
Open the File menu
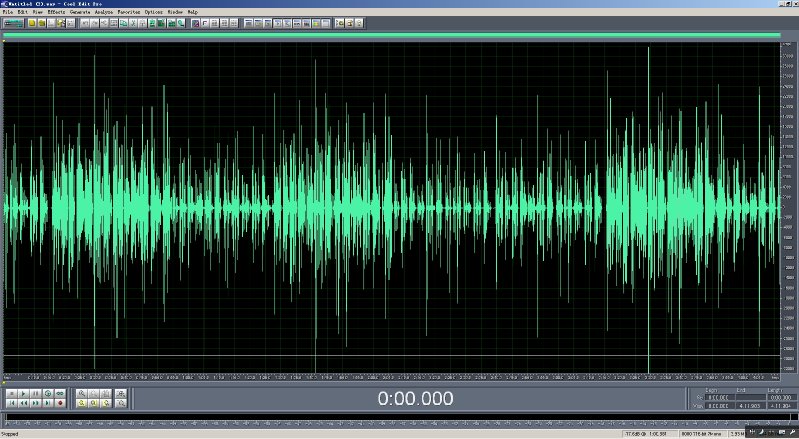click(x=7, y=12)
